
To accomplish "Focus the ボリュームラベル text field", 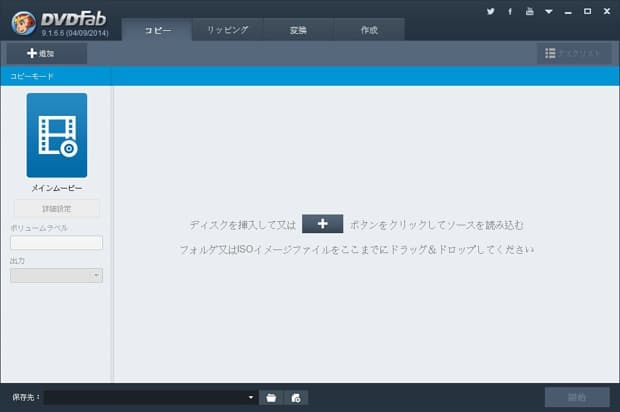I will [x=57, y=242].
